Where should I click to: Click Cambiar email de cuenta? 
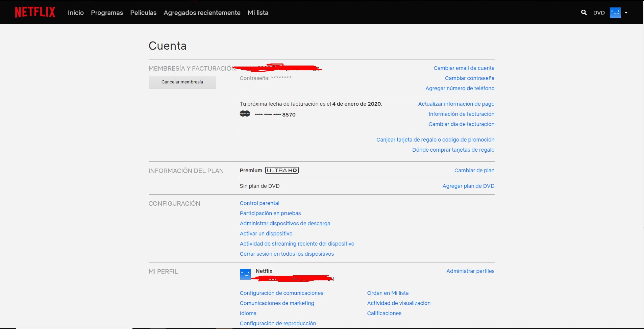pos(464,68)
